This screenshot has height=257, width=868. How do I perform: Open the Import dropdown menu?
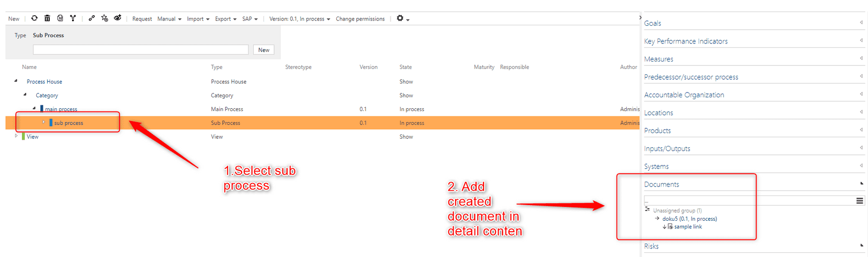[x=198, y=19]
